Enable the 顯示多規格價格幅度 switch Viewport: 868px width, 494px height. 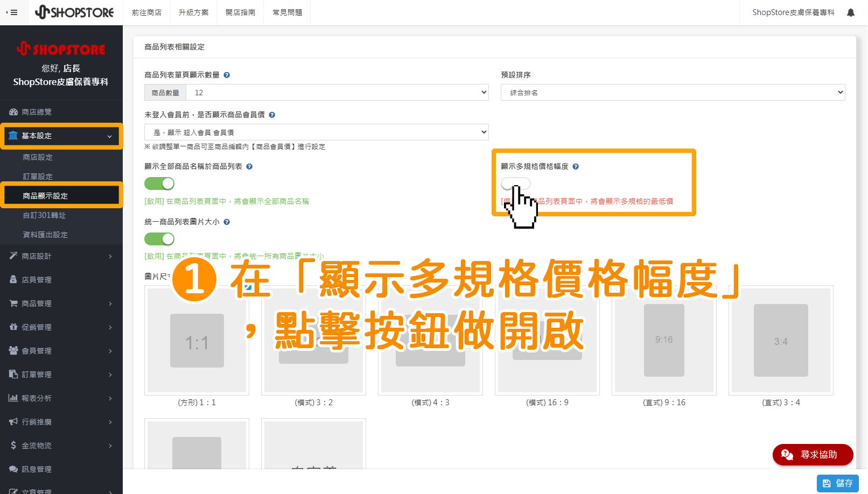[515, 184]
